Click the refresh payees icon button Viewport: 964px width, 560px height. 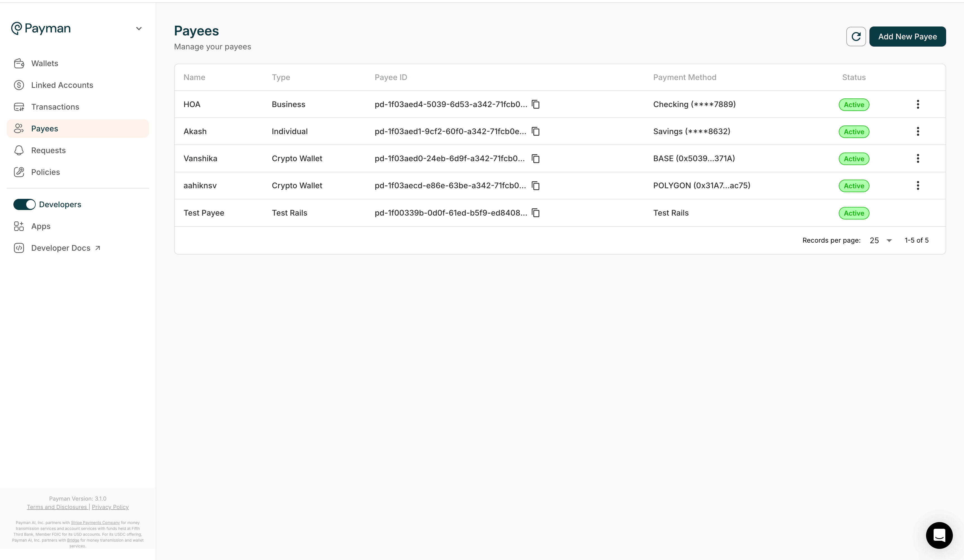point(856,37)
